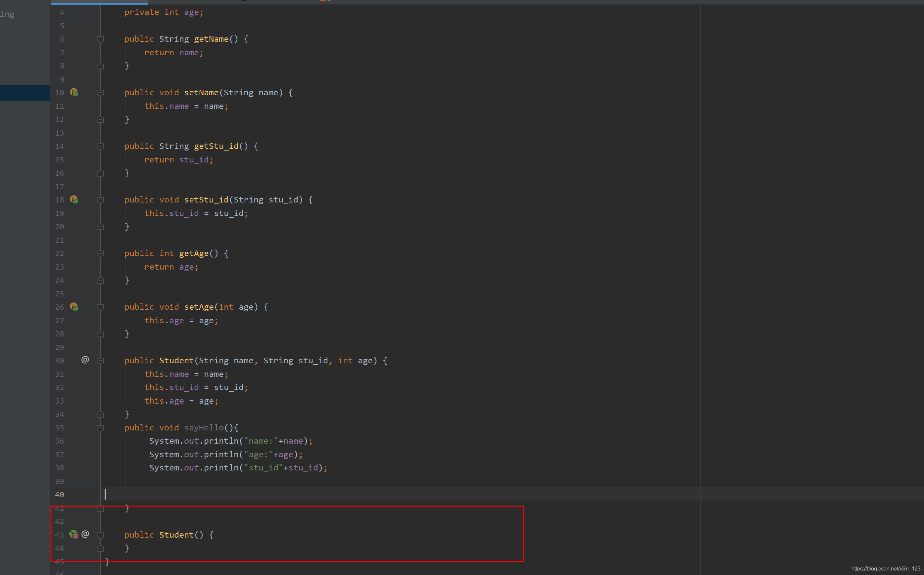Collapse the getName method with the line 6 fold marker
Screen dimensions: 924x575
coord(100,39)
